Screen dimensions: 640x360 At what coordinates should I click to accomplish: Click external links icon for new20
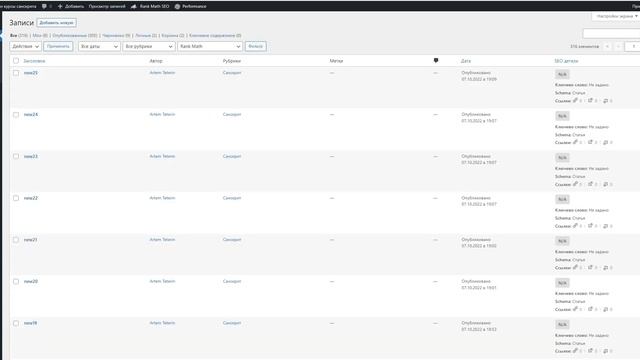point(590,309)
